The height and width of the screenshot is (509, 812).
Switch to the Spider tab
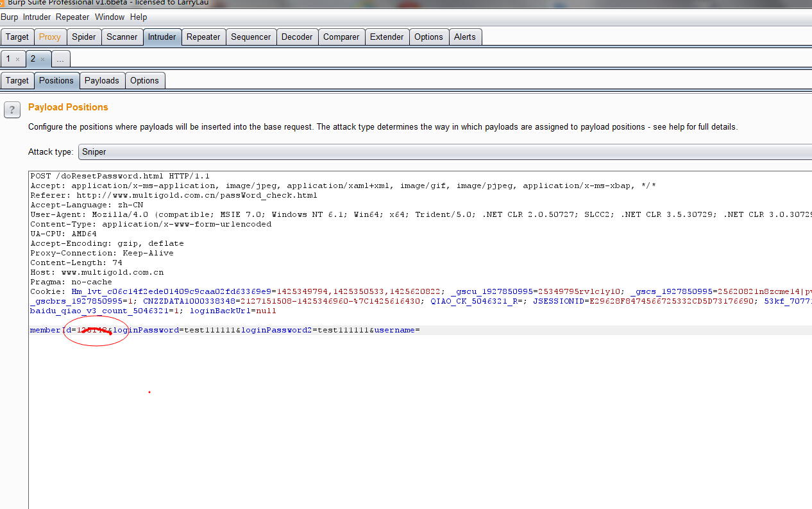[84, 37]
